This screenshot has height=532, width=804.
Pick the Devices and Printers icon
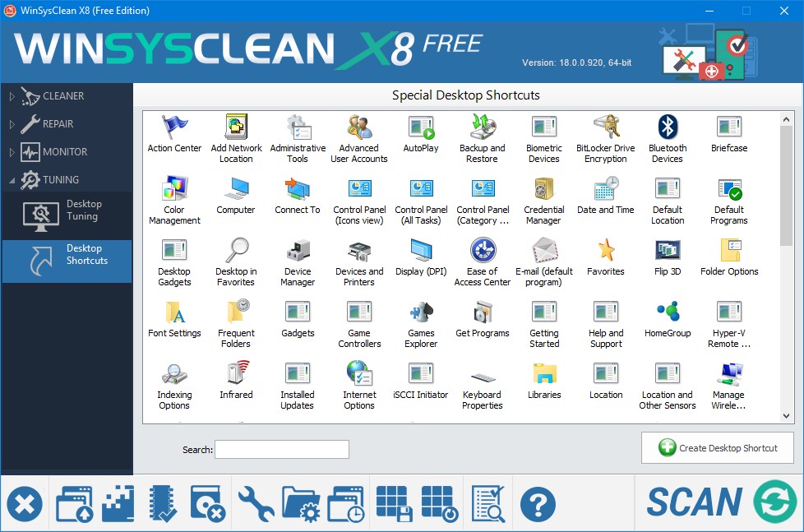359,250
